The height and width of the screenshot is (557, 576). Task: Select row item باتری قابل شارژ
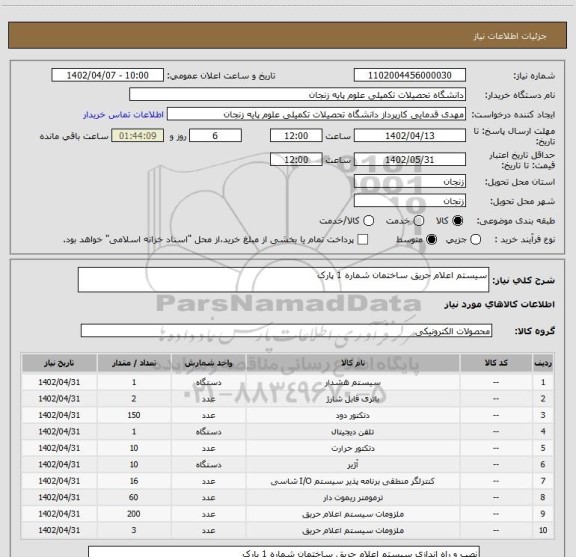tap(353, 399)
